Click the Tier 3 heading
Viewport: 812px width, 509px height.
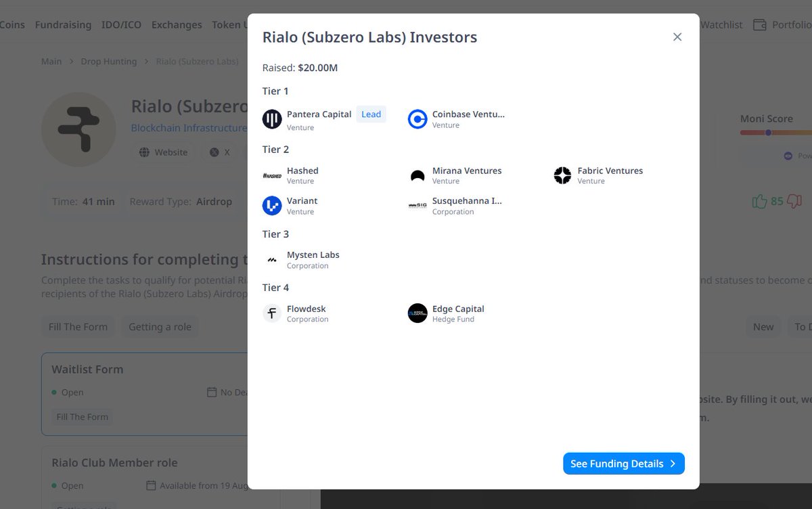(275, 234)
